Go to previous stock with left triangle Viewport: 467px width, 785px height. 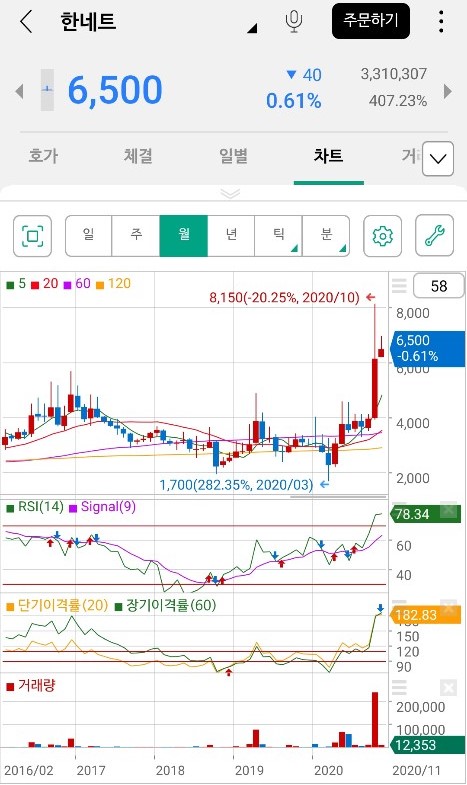(19, 92)
